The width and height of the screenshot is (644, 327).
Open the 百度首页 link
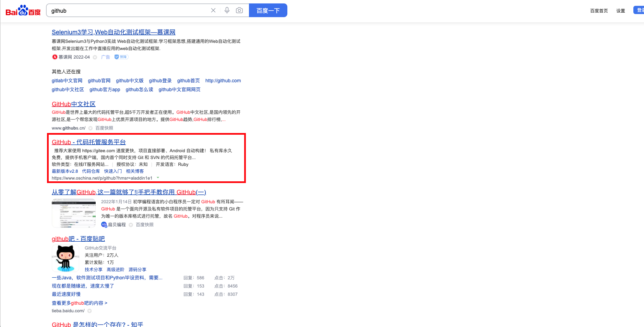pyautogui.click(x=599, y=11)
